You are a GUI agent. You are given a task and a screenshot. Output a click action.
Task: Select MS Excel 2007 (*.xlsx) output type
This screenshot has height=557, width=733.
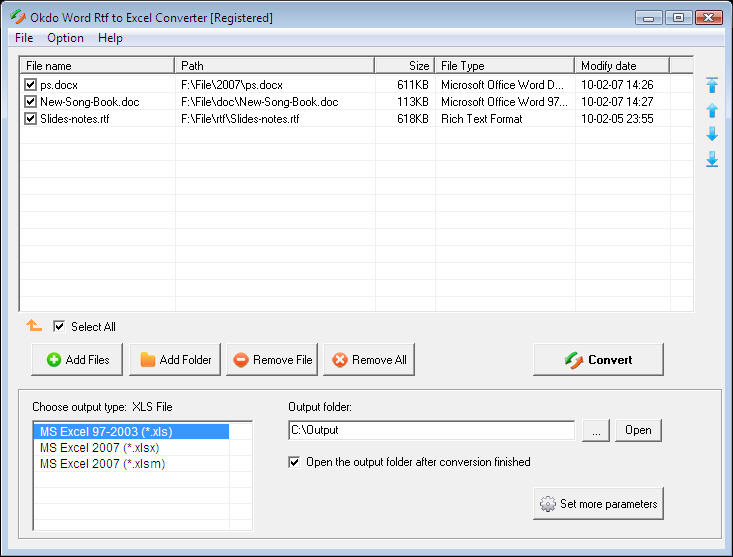click(99, 448)
